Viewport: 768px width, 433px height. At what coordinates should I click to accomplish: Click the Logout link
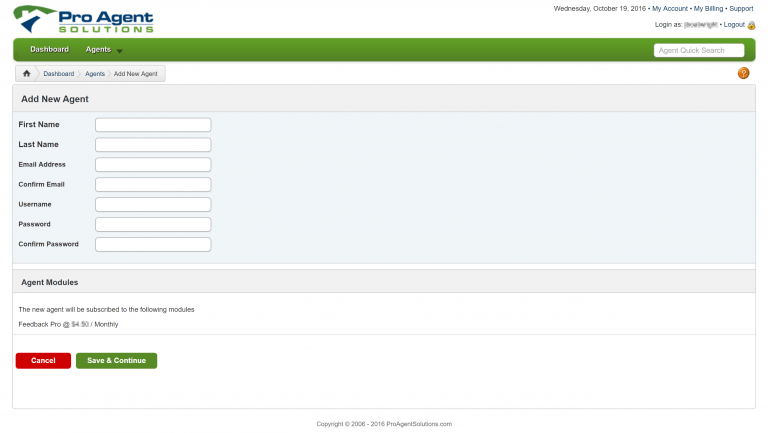pyautogui.click(x=733, y=24)
